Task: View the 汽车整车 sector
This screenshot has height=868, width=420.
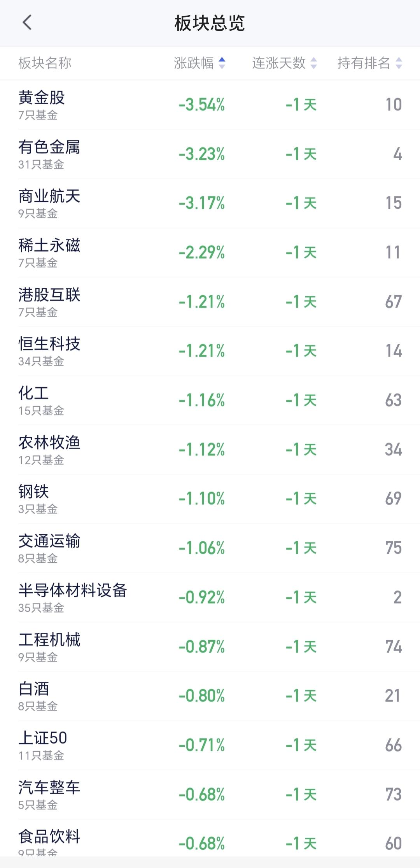Action: 210,795
